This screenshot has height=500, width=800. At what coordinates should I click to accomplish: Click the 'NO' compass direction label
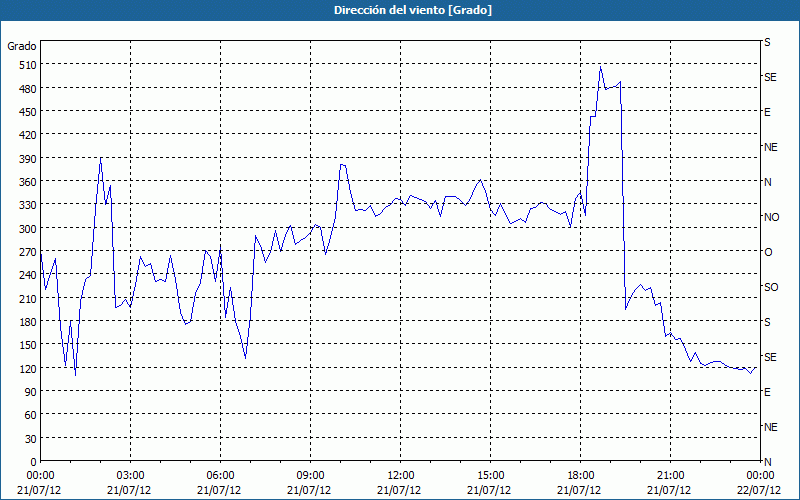point(771,217)
